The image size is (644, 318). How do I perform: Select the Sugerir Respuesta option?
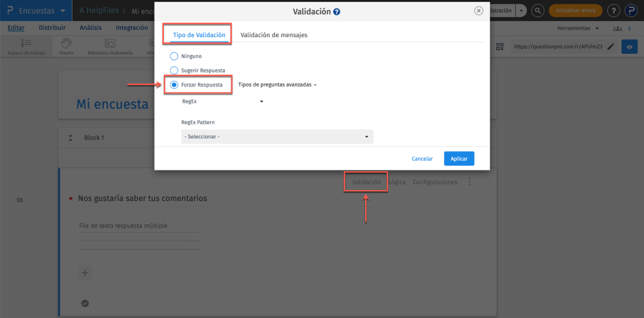pos(174,70)
